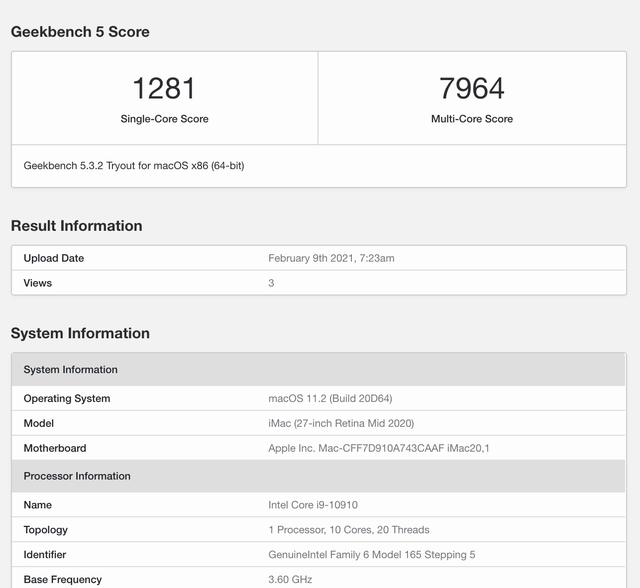Click the Views row label
This screenshot has width=640, height=588.
tap(38, 283)
